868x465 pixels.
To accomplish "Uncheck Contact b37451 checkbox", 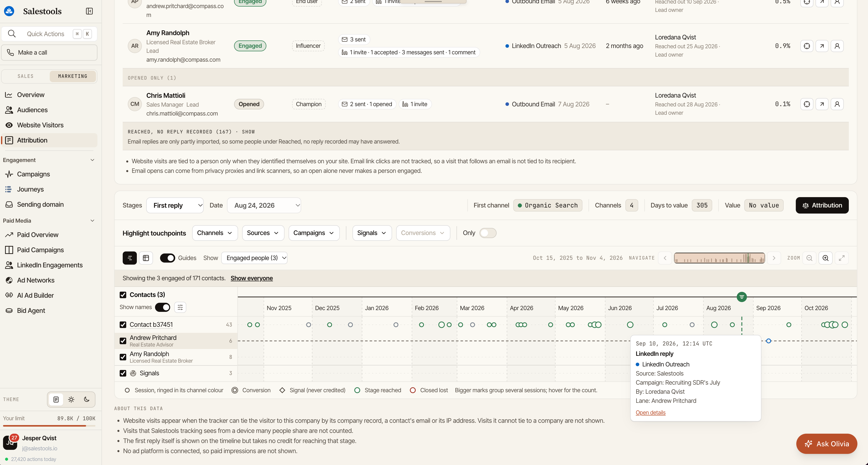I will [x=123, y=325].
